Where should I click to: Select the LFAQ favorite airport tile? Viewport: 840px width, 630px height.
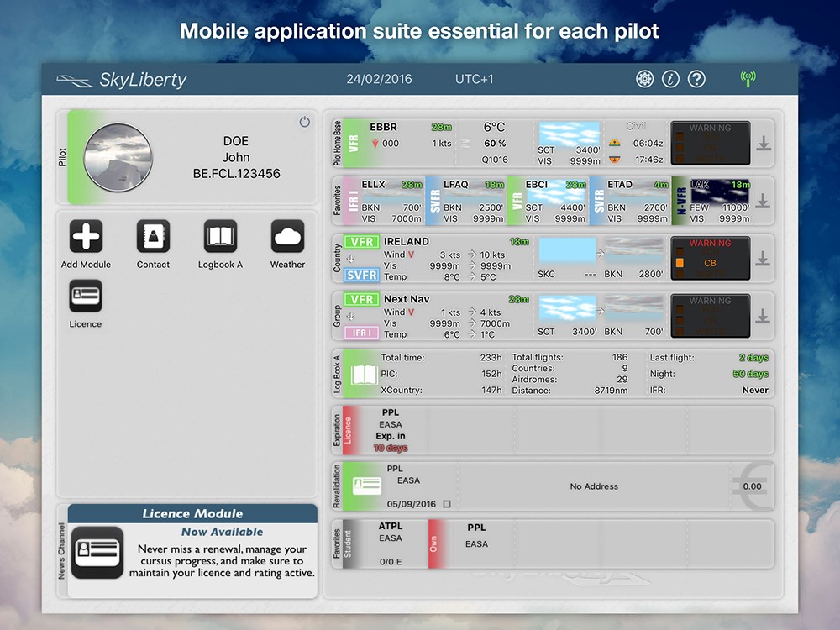coord(465,201)
